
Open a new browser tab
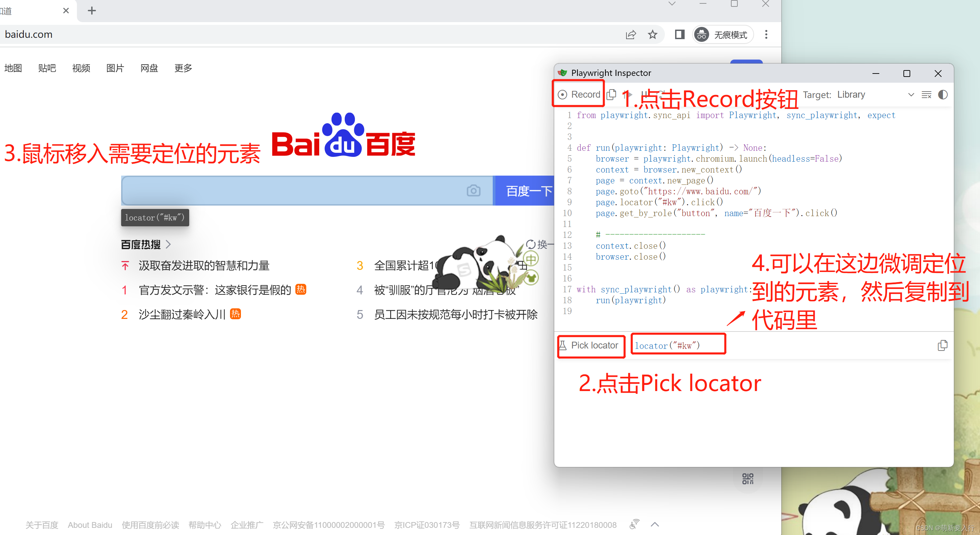coord(92,11)
